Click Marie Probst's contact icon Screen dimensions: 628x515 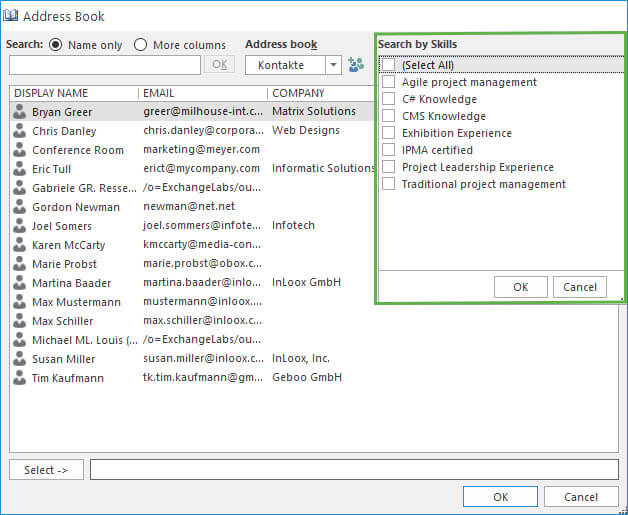pos(19,264)
